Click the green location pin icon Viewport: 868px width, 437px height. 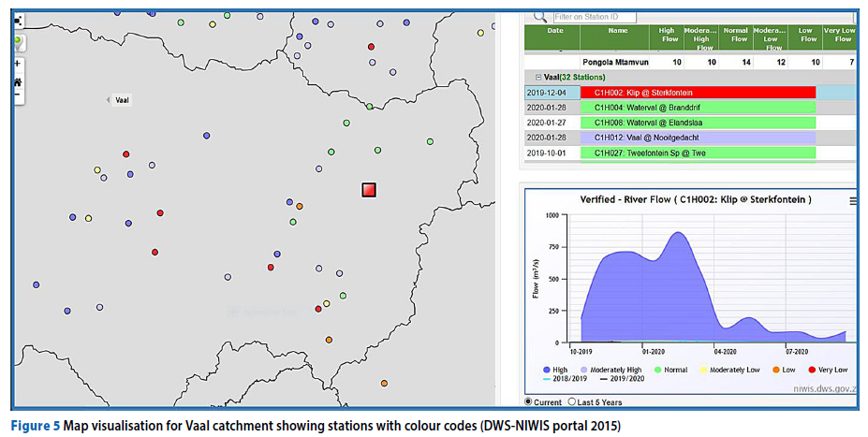click(x=18, y=42)
